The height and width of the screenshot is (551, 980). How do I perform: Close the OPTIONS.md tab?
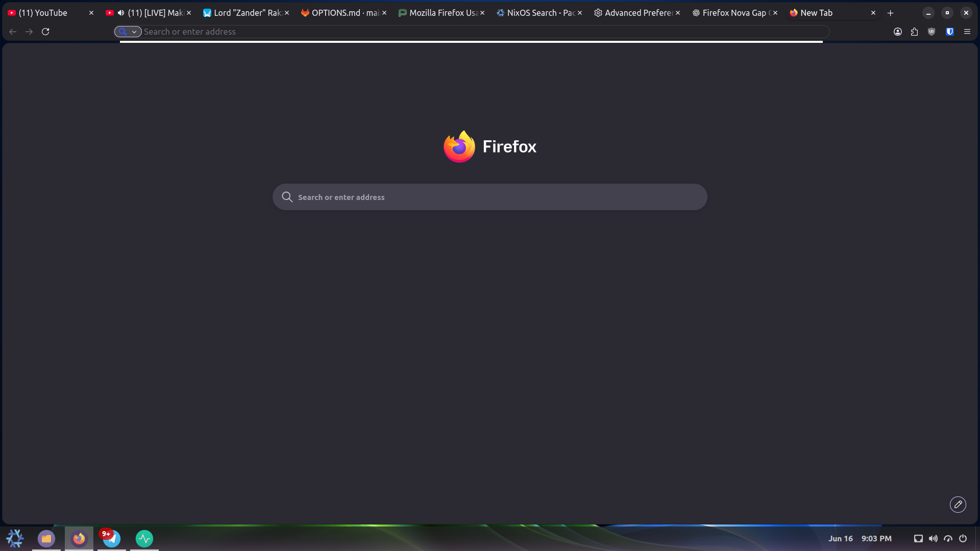[x=384, y=13]
